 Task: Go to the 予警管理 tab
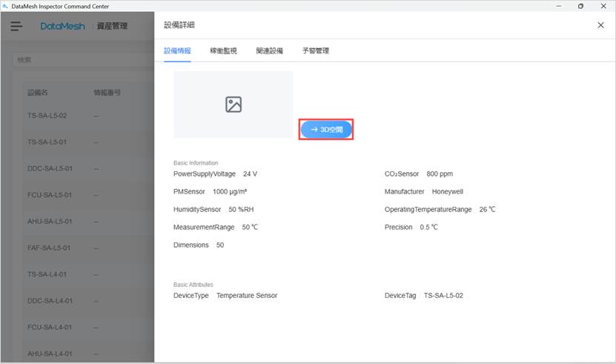(x=315, y=51)
